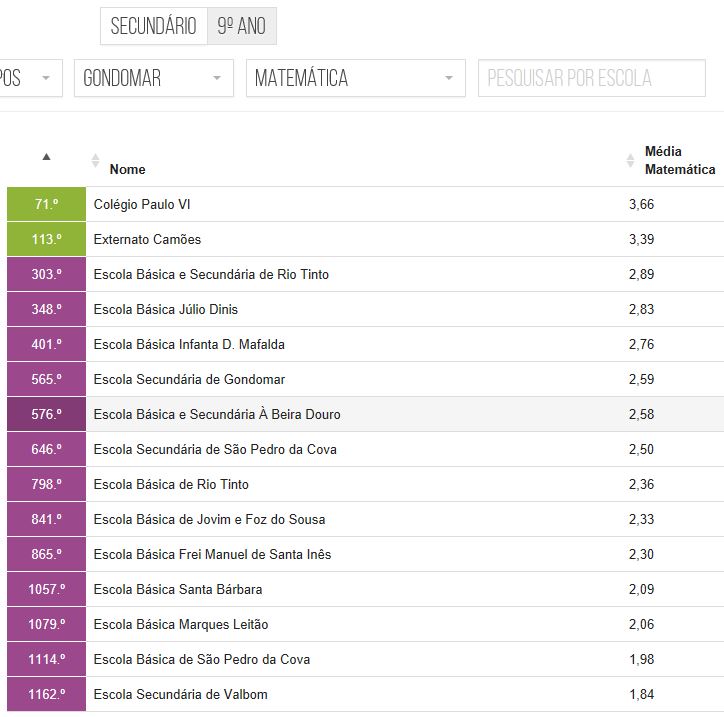724x717 pixels.
Task: Switch to the Secundário tab
Action: tap(154, 26)
